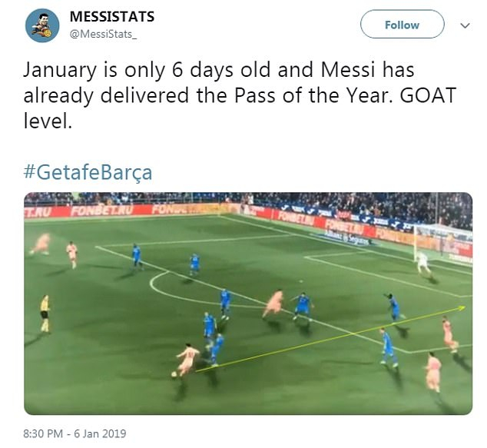Click the MessiStats cartoon profile avatar
Image resolution: width=487 pixels, height=448 pixels.
coord(42,25)
